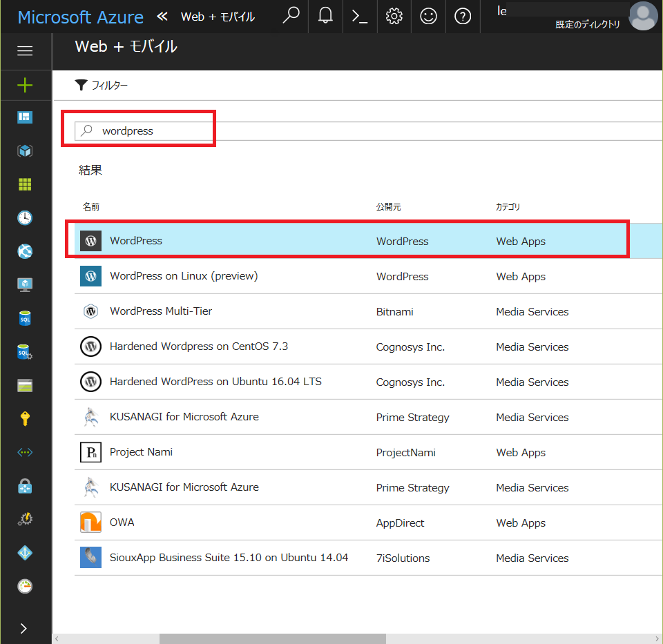Viewport: 663px width, 644px height.
Task: Click the フィルター filter button
Action: 101,85
